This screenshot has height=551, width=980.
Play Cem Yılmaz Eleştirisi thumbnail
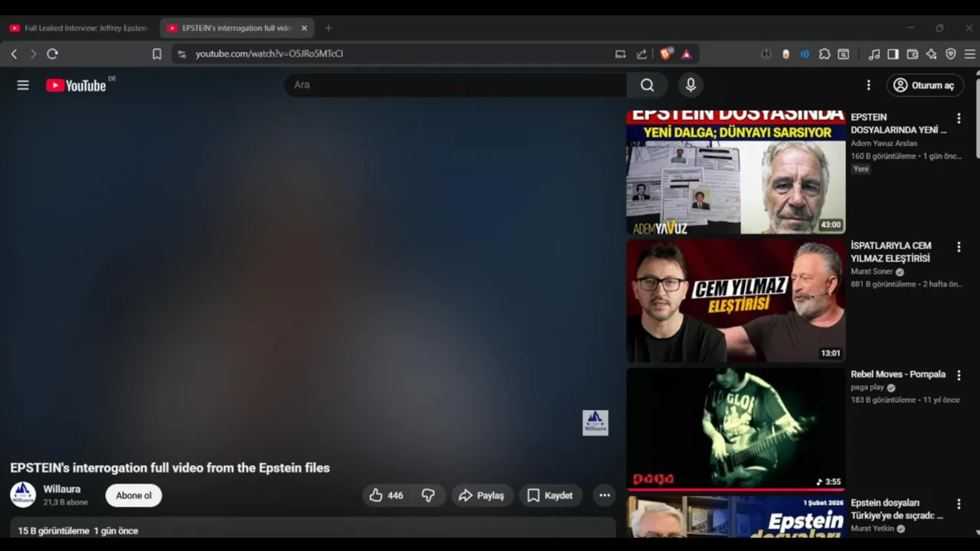[x=736, y=301]
